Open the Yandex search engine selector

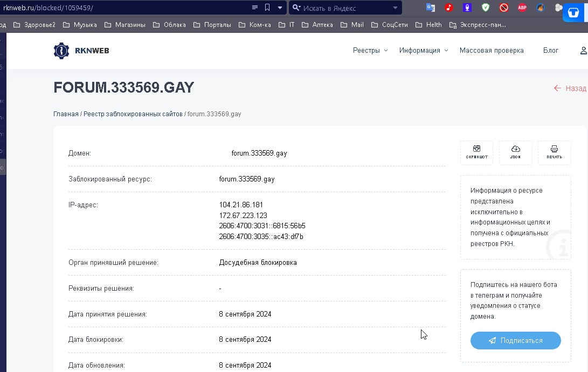point(296,8)
